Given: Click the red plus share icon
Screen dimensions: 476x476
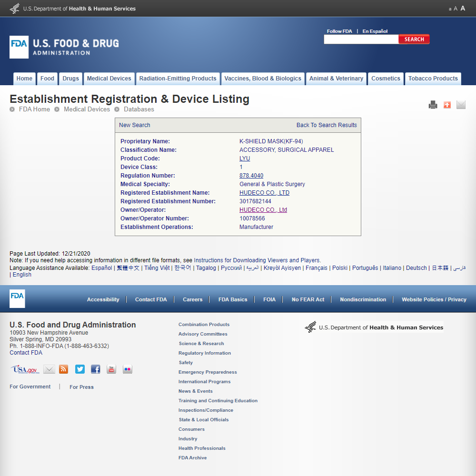Looking at the screenshot, I should pos(447,105).
